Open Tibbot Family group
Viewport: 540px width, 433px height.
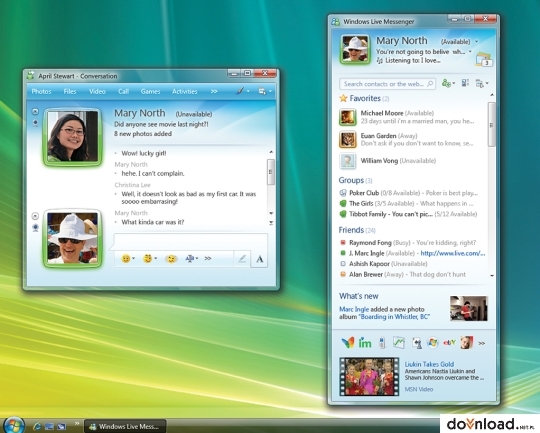pyautogui.click(x=409, y=214)
